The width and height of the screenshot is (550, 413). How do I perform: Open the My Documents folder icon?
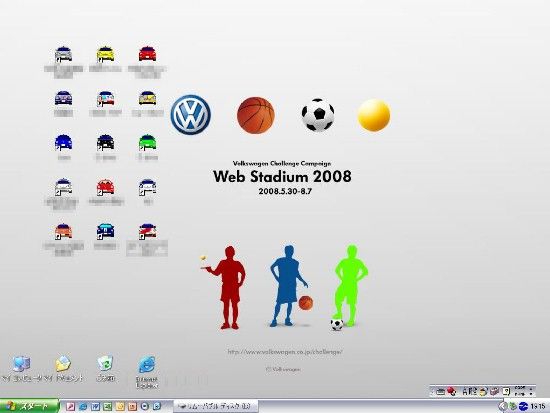point(63,368)
